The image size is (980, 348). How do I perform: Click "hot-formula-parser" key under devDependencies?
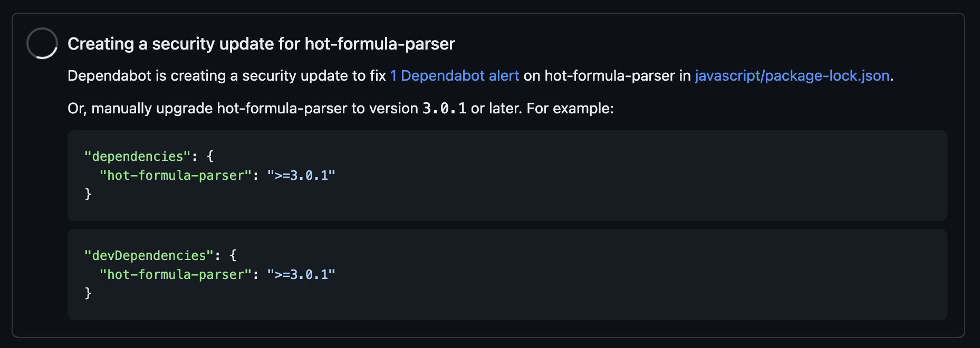coord(175,275)
